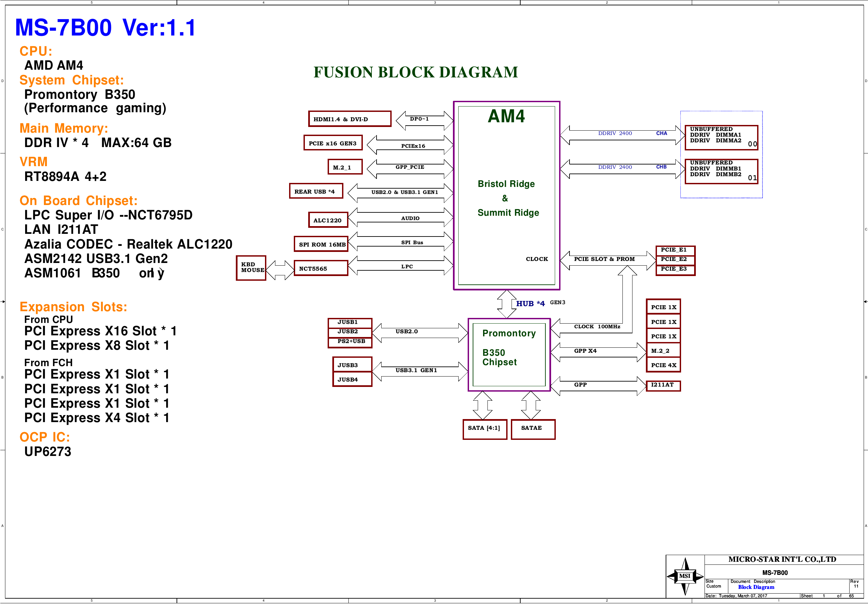Click the Promontory chipset label
Image resolution: width=868 pixels, height=605 pixels.
tap(509, 333)
